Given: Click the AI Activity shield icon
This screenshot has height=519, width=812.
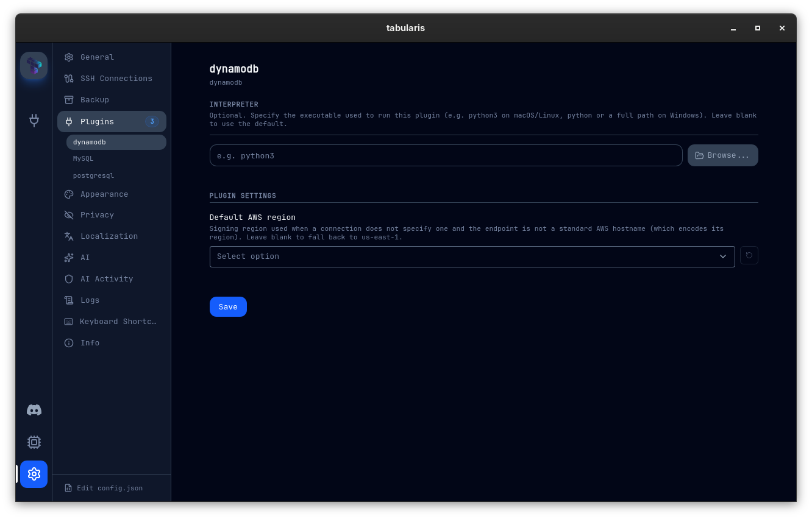Looking at the screenshot, I should [x=69, y=279].
